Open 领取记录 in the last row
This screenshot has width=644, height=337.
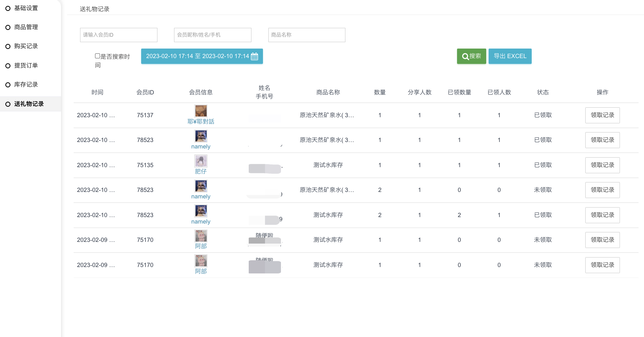[x=602, y=265]
